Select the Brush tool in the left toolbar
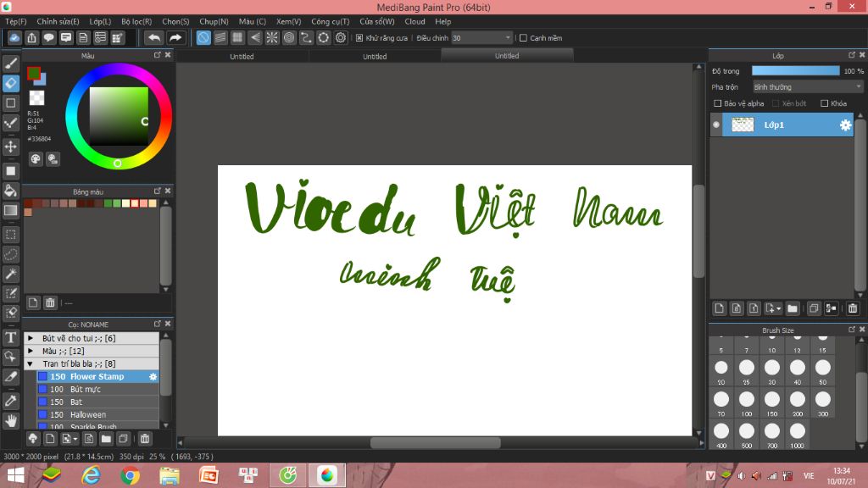 (10, 64)
